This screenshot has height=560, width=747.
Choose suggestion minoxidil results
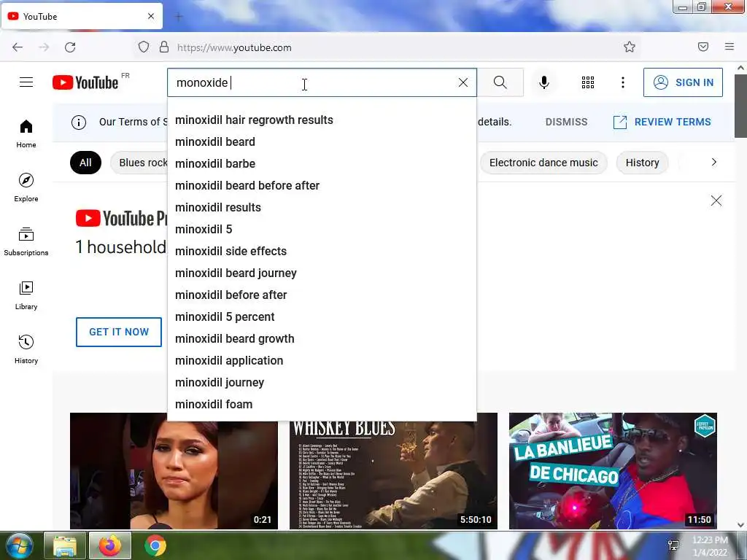coord(322,208)
